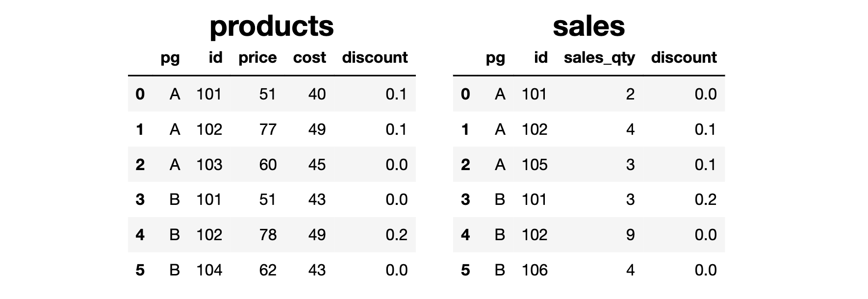Screen dimensions: 868x299
Task: Click the "price" column header
Action: [257, 58]
